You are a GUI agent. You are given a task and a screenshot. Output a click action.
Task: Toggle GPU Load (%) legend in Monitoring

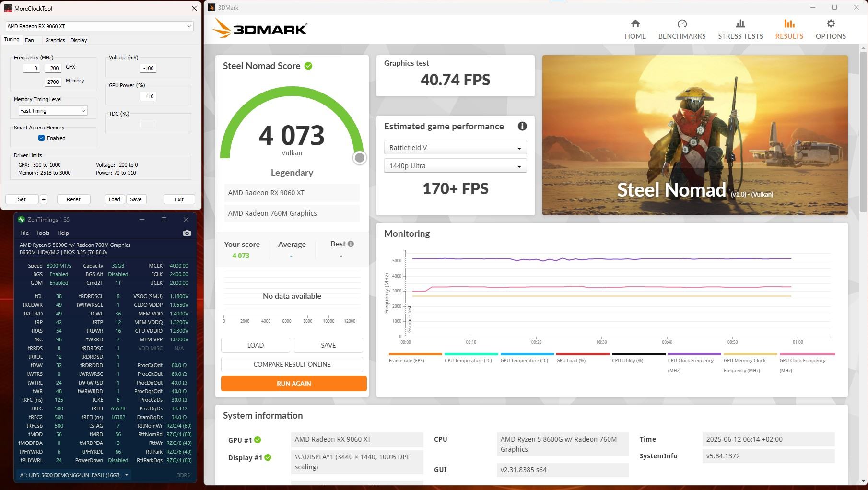click(583, 357)
